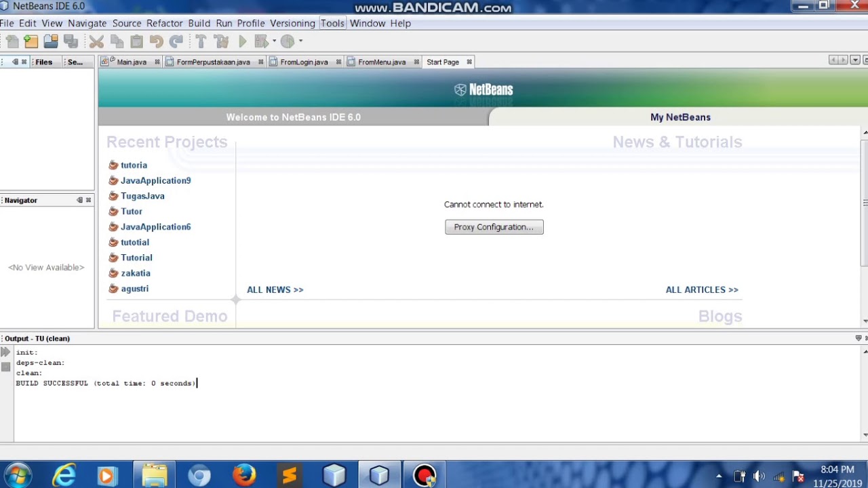Image resolution: width=868 pixels, height=488 pixels.
Task: Open Firefox from the taskbar
Action: (244, 476)
